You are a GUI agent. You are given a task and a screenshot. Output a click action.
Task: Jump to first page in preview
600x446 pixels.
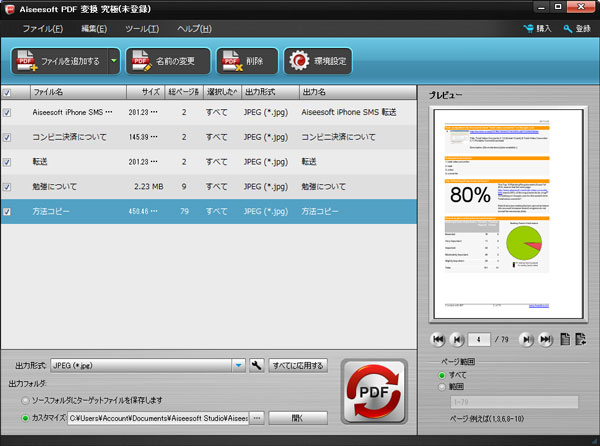[438, 339]
